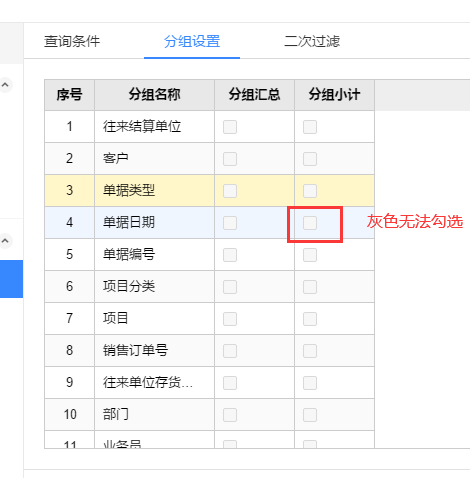Enable 分组小计 for 项目分类
The image size is (470, 478).
310,287
